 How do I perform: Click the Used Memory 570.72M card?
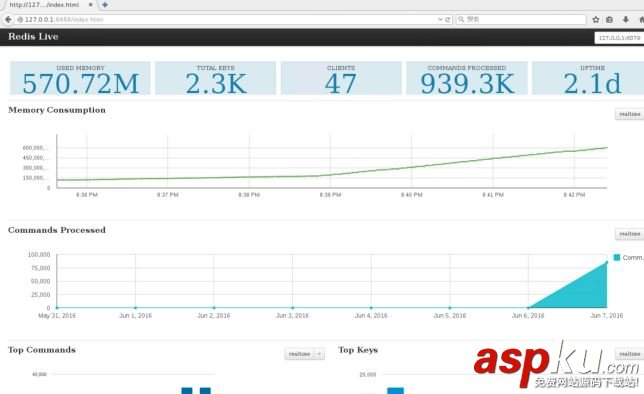80,78
